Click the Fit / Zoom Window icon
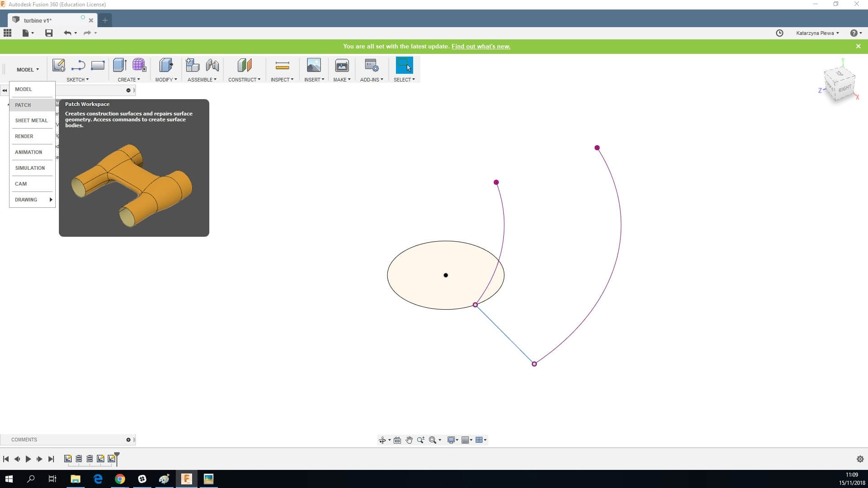This screenshot has height=488, width=868. (x=433, y=440)
